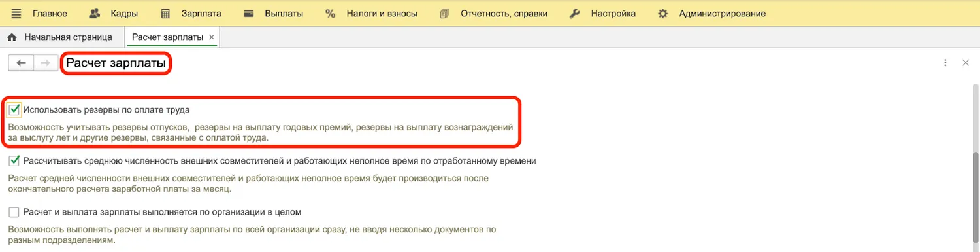
Task: Select the Расчет зарплаты tab
Action: (x=167, y=37)
